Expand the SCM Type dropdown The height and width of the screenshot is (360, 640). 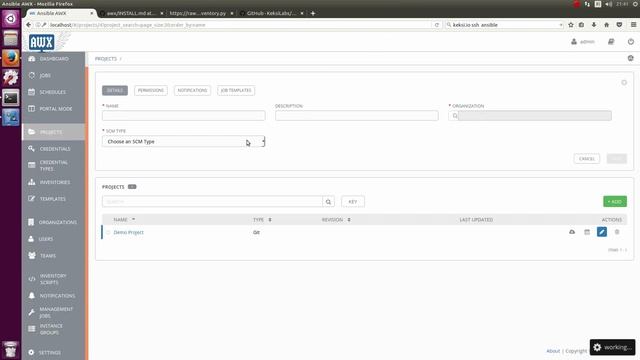(x=184, y=142)
